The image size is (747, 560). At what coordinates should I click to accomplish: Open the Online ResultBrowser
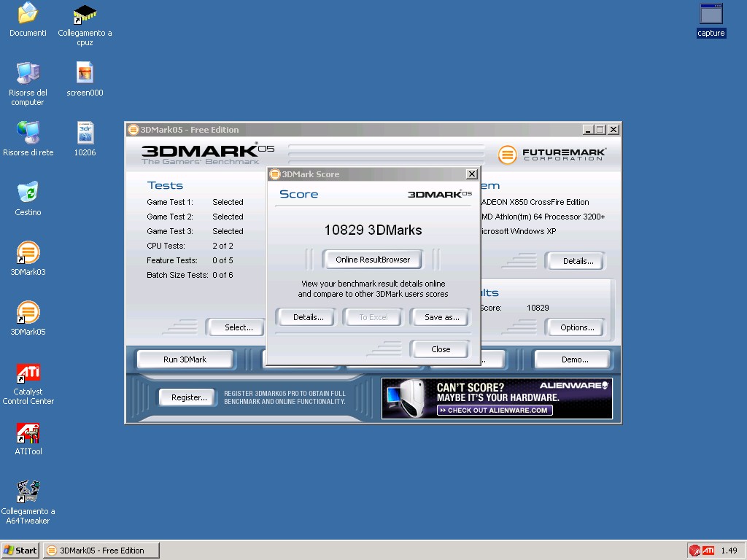coord(373,260)
